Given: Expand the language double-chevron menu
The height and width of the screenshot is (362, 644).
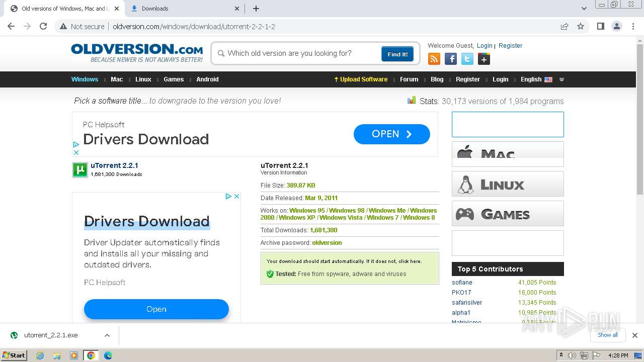Looking at the screenshot, I should tap(562, 79).
